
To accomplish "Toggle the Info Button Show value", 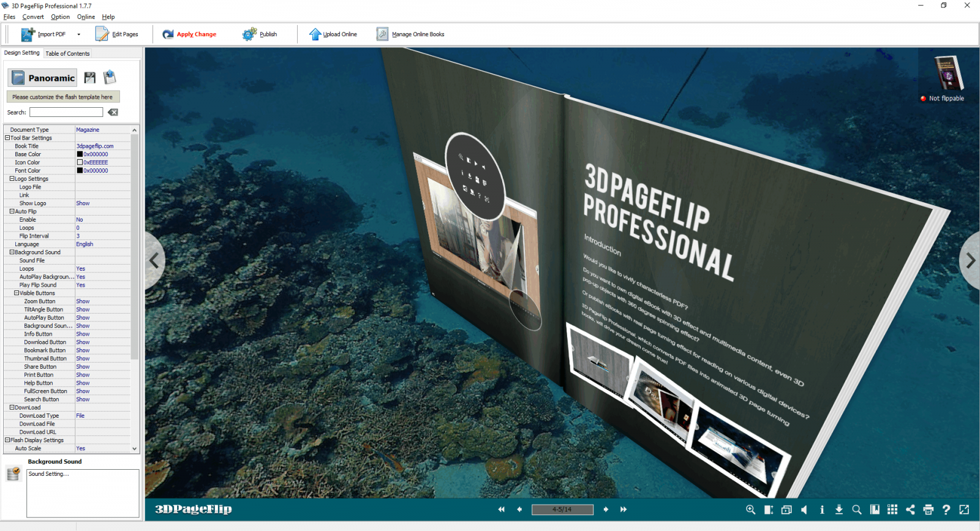I will coord(83,334).
